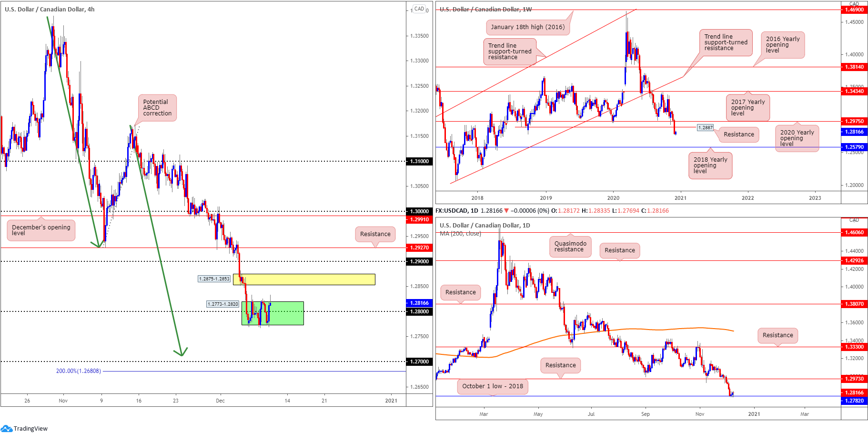Click the '2017 Yearly opening level' callout
Image resolution: width=868 pixels, height=434 pixels.
(748, 107)
